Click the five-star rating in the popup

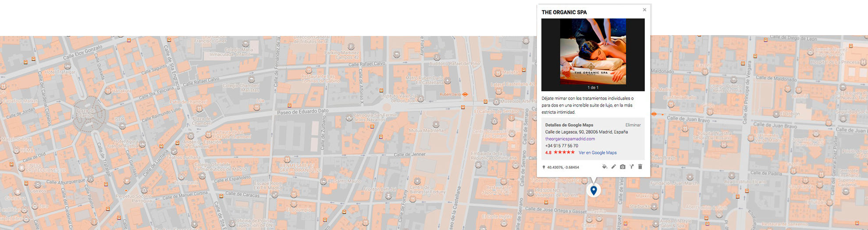click(x=564, y=152)
